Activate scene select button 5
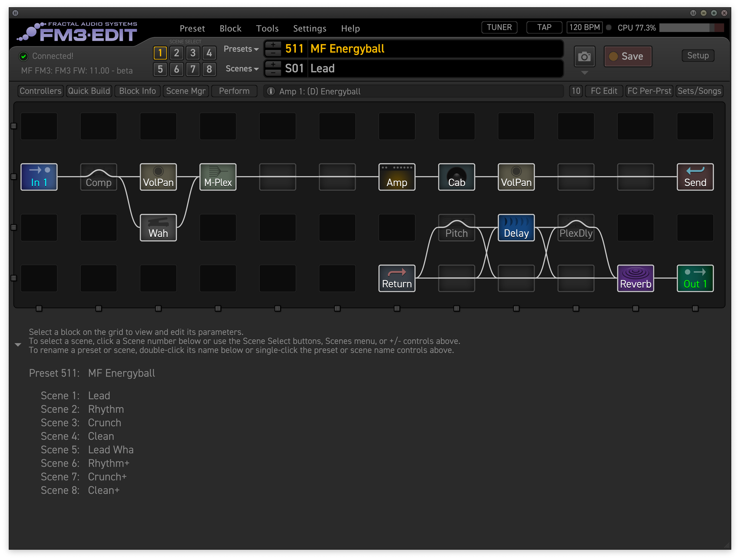The height and width of the screenshot is (560, 740). click(x=160, y=69)
